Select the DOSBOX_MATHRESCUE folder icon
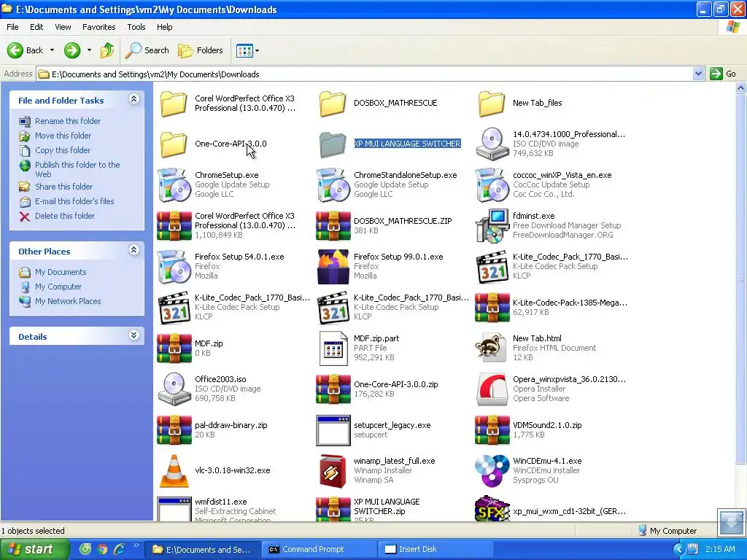Image resolution: width=747 pixels, height=560 pixels. pos(333,104)
